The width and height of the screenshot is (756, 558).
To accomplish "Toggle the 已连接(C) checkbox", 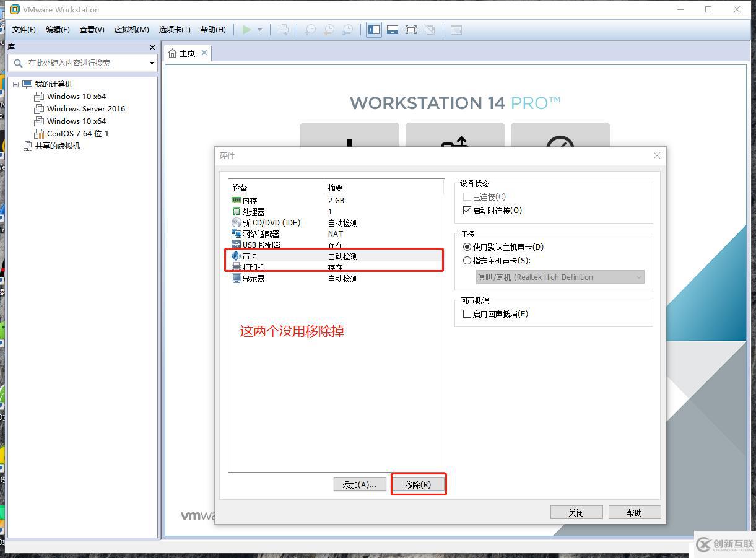I will [467, 197].
